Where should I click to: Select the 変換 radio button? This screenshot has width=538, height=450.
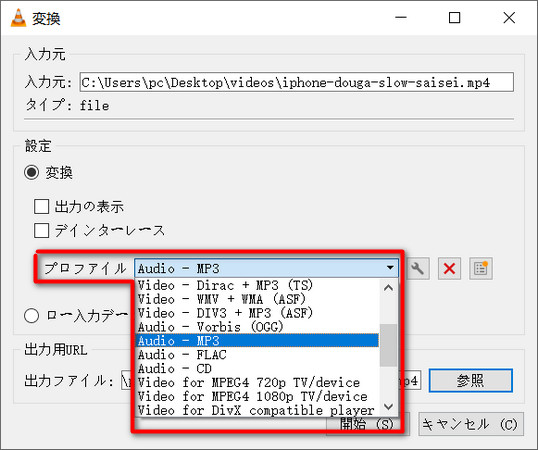click(x=32, y=172)
